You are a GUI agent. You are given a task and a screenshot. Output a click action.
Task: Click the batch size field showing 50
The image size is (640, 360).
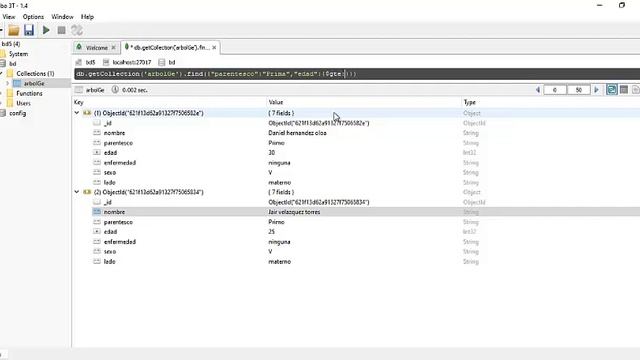click(578, 90)
